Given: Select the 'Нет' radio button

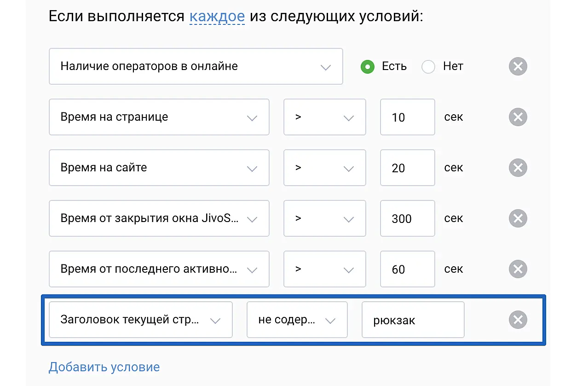Looking at the screenshot, I should click(428, 67).
